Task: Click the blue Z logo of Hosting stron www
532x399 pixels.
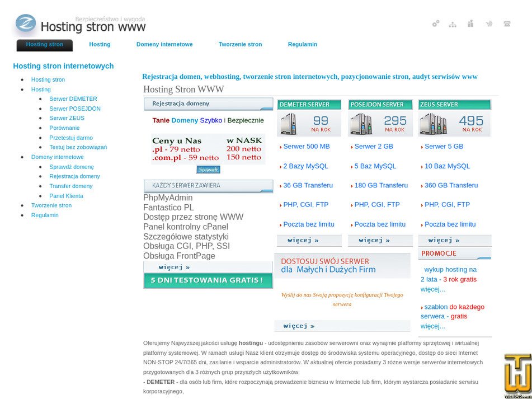Action: click(x=24, y=24)
